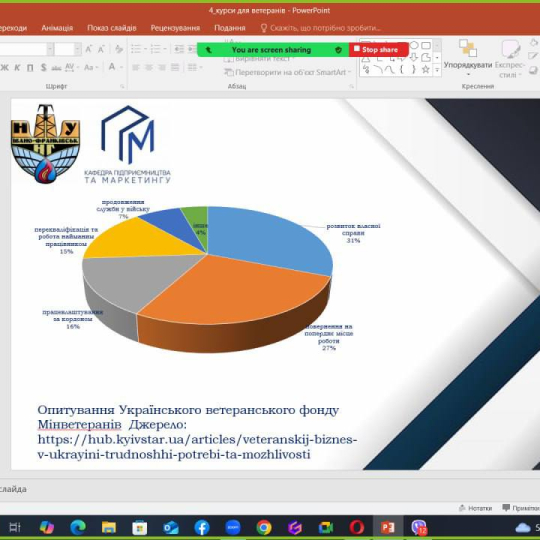This screenshot has width=540, height=540.
Task: Open Font dialog launcher in Шрифт group
Action: coord(122,86)
